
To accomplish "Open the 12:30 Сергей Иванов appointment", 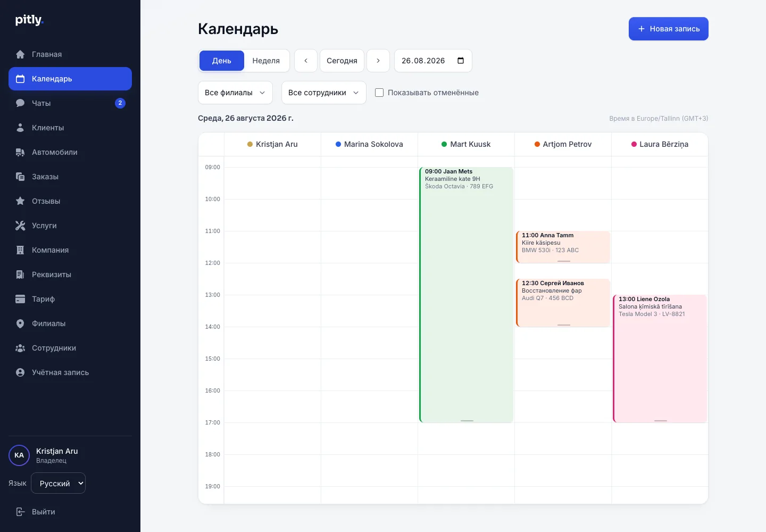I will coord(563,303).
